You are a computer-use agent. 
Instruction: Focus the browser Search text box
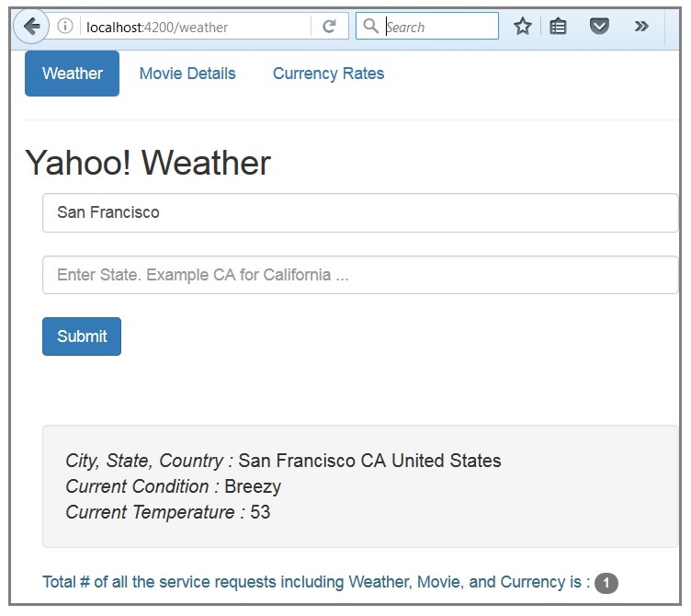coord(439,27)
